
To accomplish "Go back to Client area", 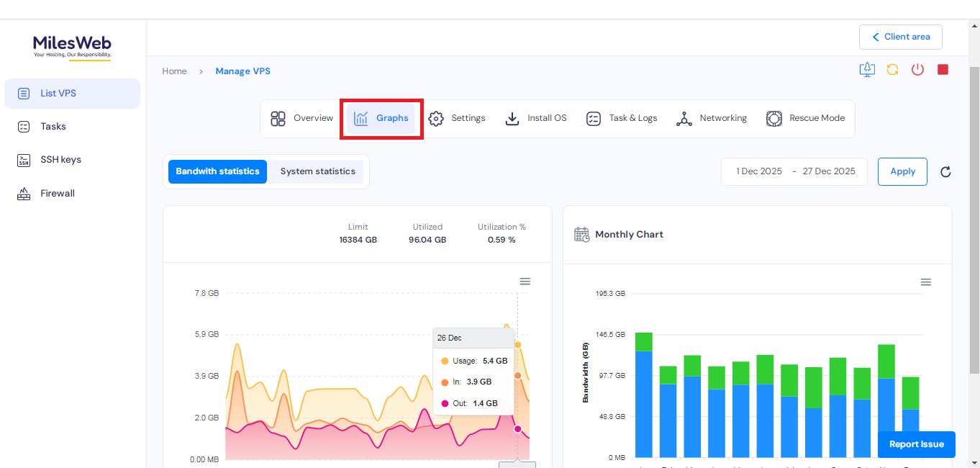I will [x=900, y=37].
